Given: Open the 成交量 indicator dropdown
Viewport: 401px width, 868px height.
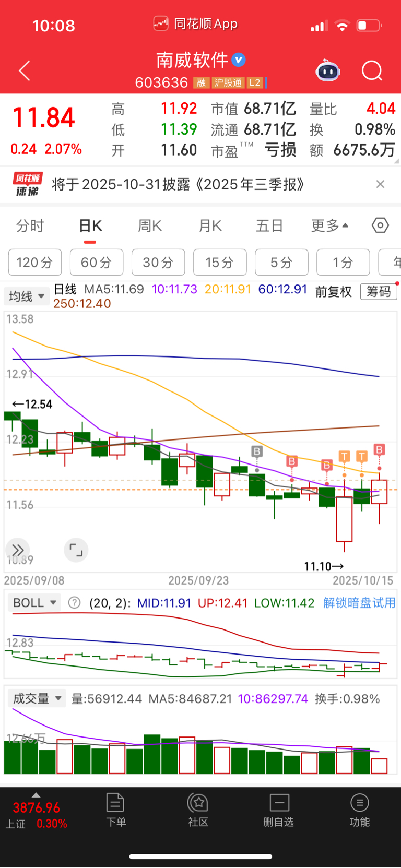Looking at the screenshot, I should pos(37,698).
